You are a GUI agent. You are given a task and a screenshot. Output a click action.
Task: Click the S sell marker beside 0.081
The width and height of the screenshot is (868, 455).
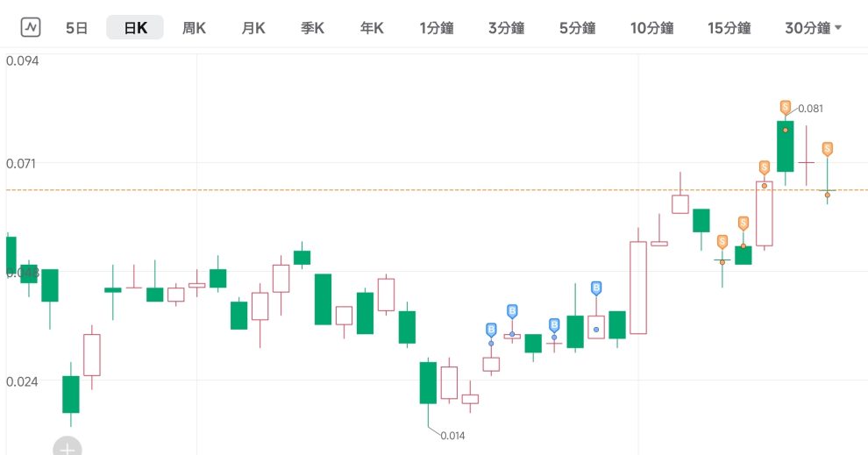[x=786, y=108]
